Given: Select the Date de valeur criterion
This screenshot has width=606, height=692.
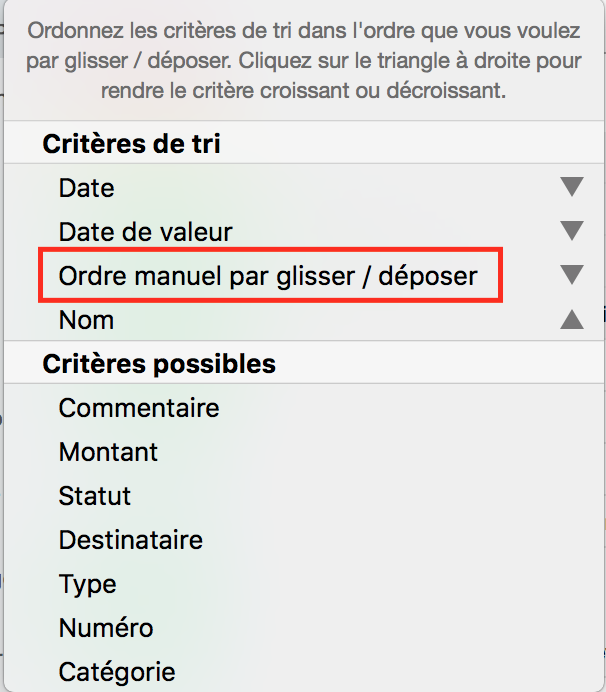Looking at the screenshot, I should tap(146, 232).
